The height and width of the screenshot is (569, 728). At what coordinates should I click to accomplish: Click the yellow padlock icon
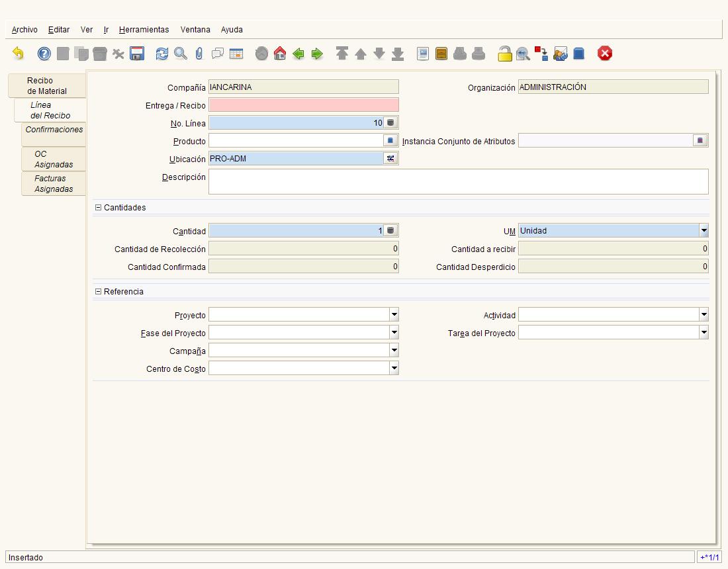[x=505, y=54]
